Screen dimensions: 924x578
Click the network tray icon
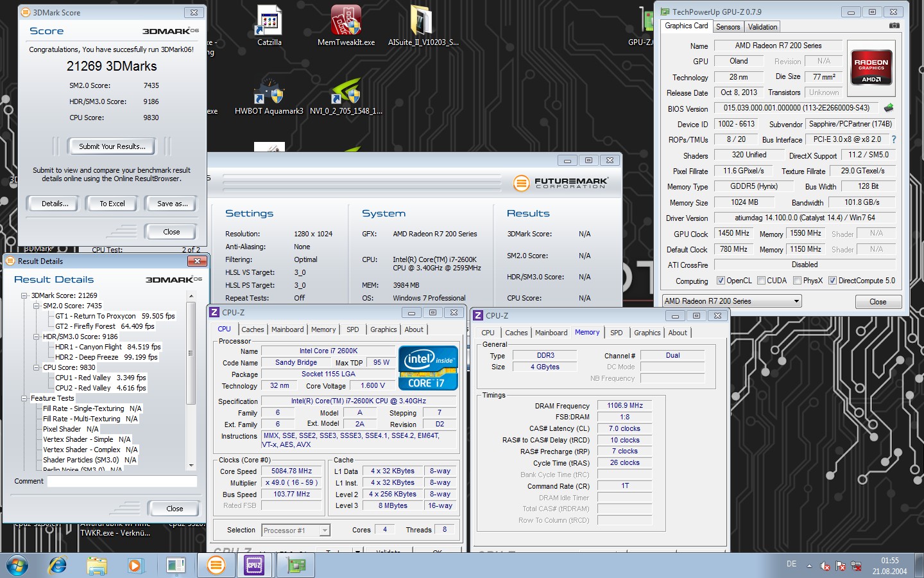coord(856,566)
